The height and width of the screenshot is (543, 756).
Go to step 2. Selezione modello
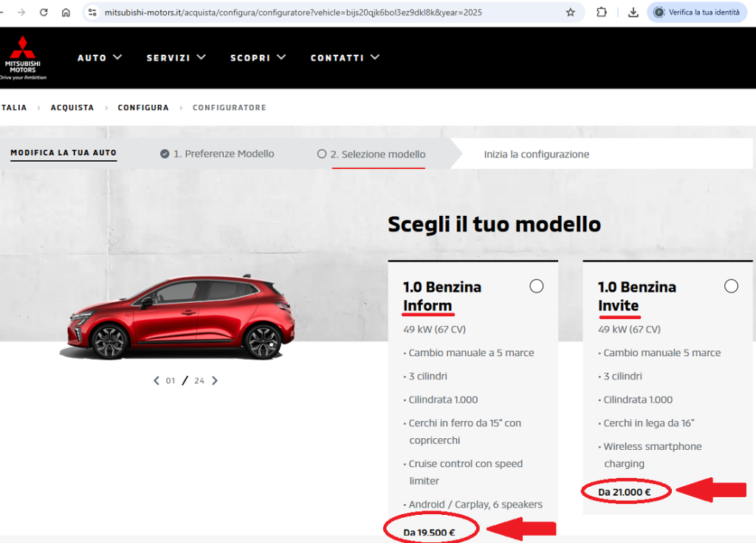click(x=371, y=154)
